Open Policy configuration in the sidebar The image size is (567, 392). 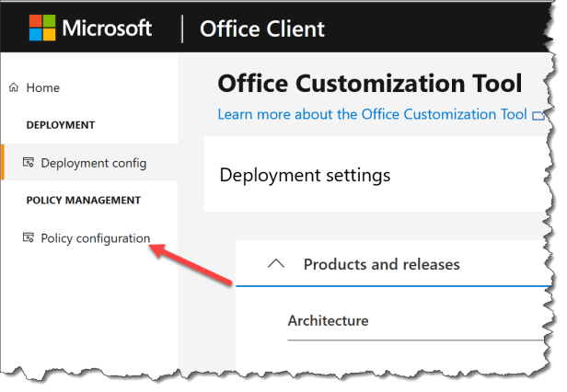pos(95,238)
